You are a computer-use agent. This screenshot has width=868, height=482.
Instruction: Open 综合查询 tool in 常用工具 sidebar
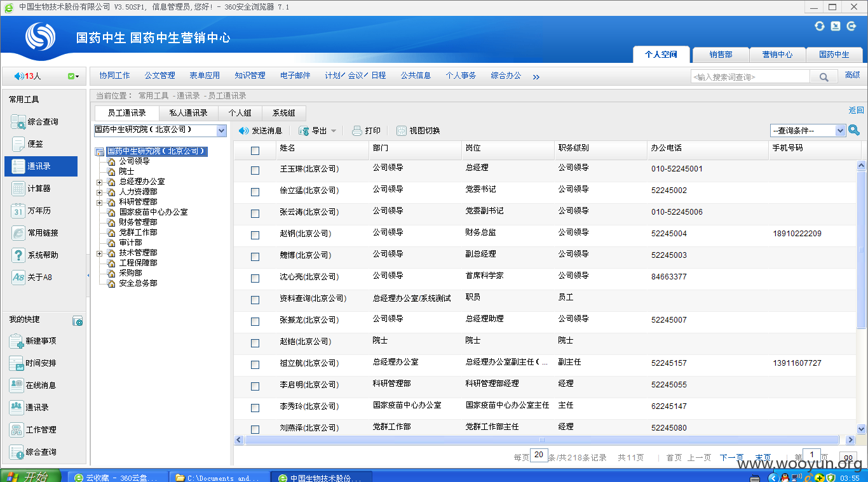click(35, 121)
